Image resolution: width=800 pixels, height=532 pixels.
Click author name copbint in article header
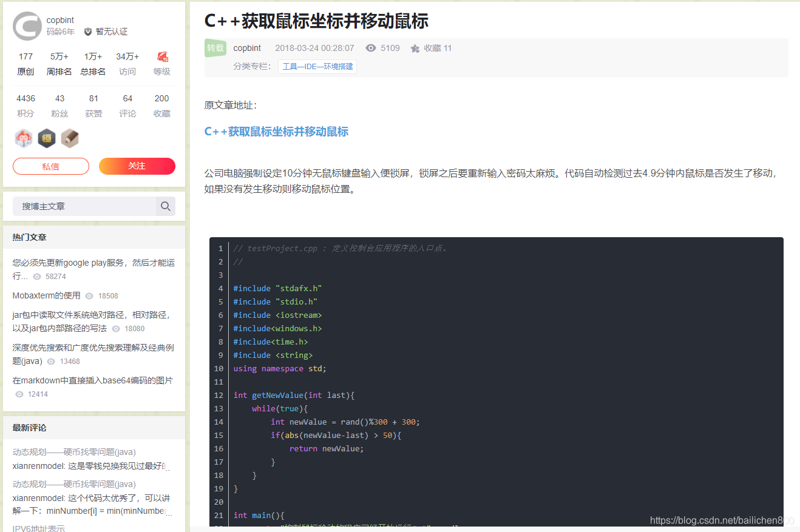click(247, 48)
